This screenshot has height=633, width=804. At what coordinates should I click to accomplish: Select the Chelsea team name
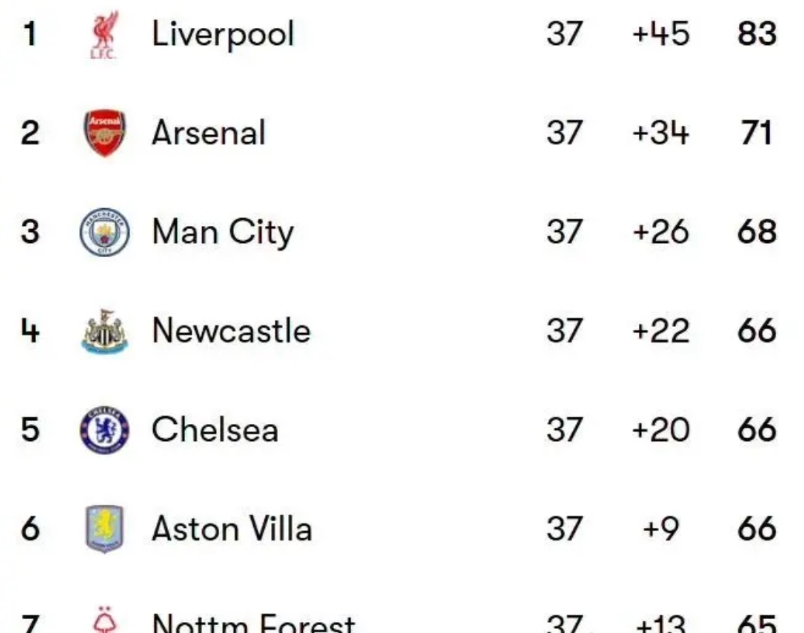(x=215, y=430)
